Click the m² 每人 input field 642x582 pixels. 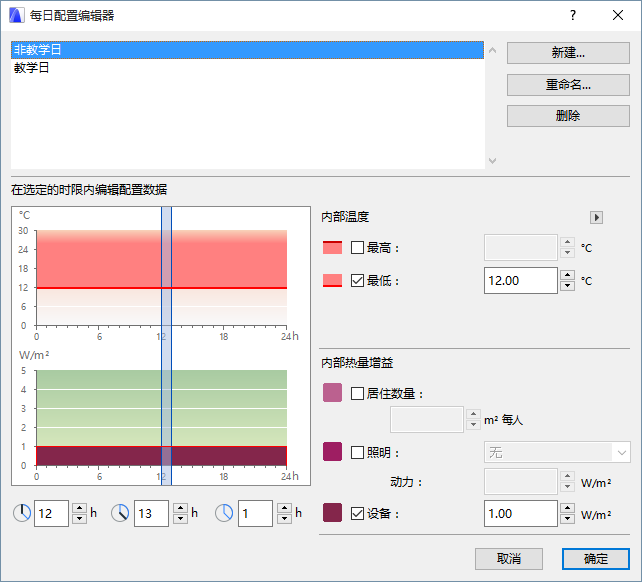[427, 419]
